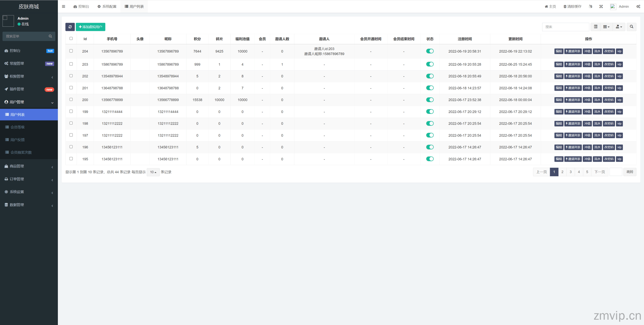Open the per-page 10 records dropdown
The height and width of the screenshot is (325, 644).
(153, 172)
